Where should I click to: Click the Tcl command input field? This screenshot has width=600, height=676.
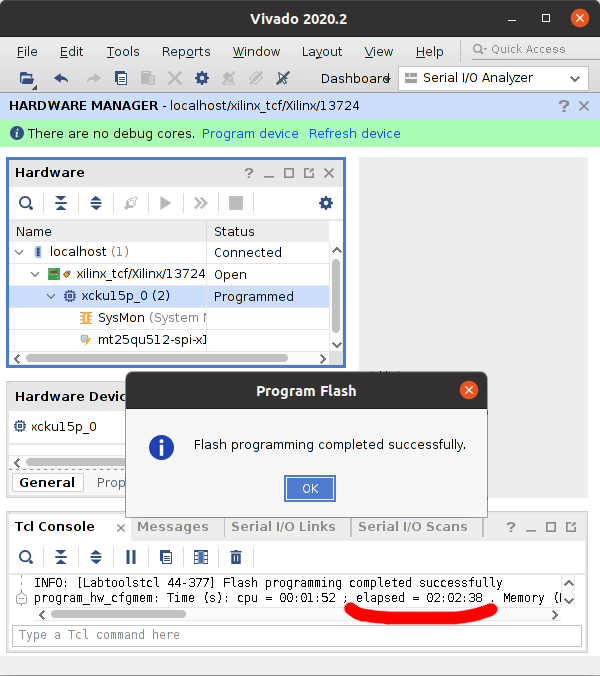tap(297, 635)
